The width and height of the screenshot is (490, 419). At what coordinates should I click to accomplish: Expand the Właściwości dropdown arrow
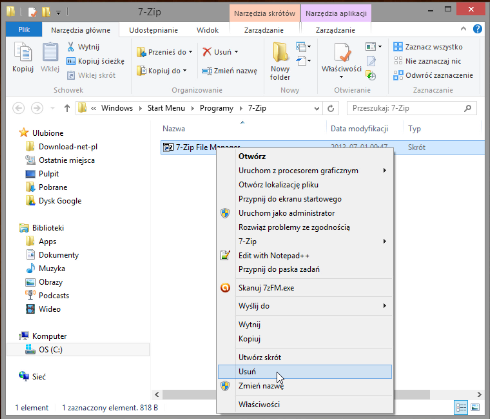point(341,77)
